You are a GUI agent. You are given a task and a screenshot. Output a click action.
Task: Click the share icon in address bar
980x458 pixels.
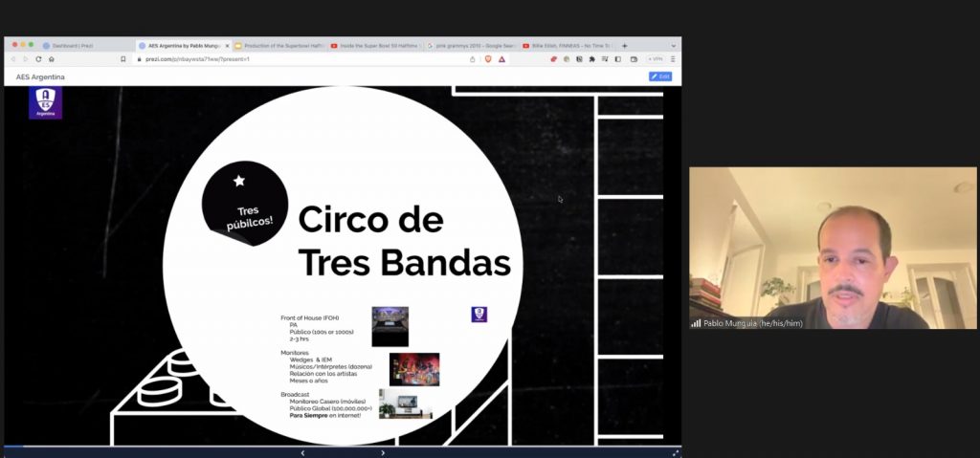(x=473, y=59)
